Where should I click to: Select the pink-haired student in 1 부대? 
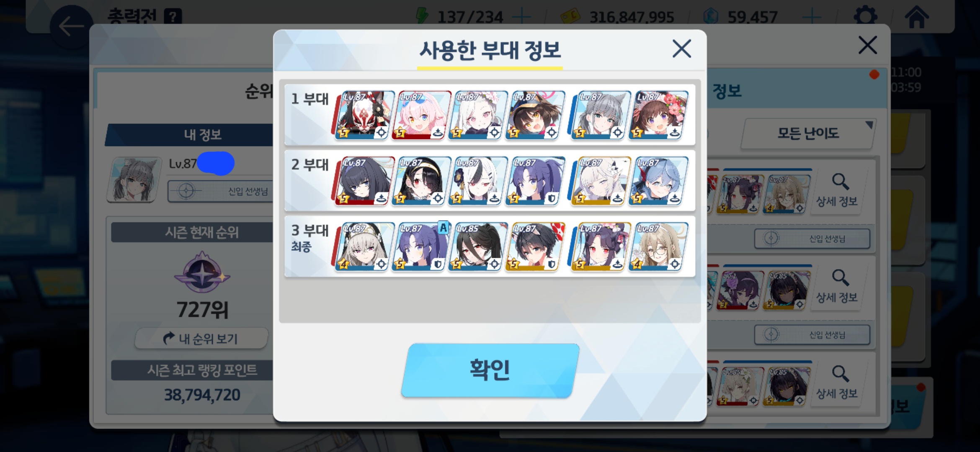tap(421, 115)
